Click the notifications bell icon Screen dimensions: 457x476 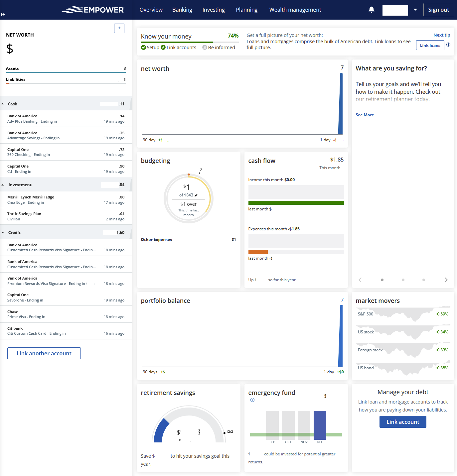pyautogui.click(x=372, y=10)
